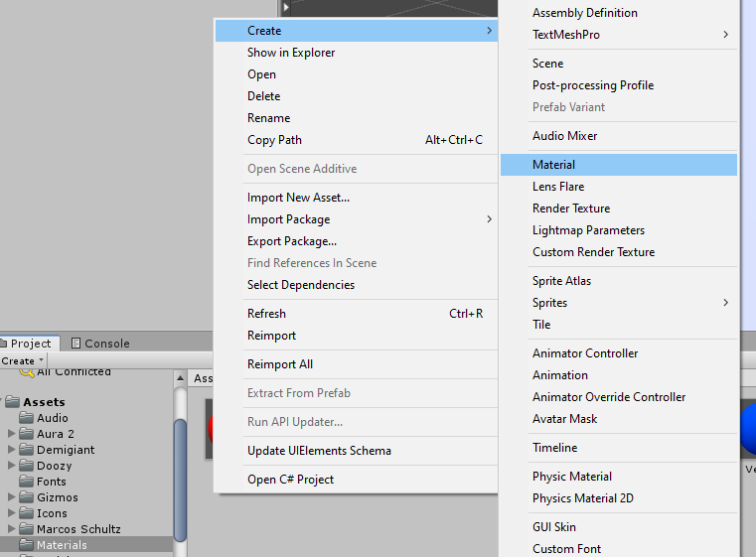Click Select Dependencies
756x557 pixels.
click(x=357, y=285)
